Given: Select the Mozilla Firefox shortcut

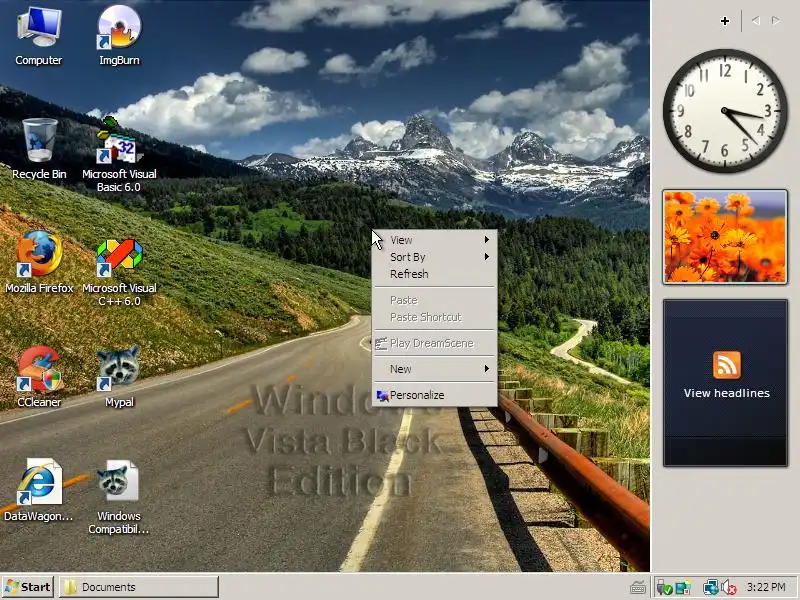Looking at the screenshot, I should [x=39, y=262].
